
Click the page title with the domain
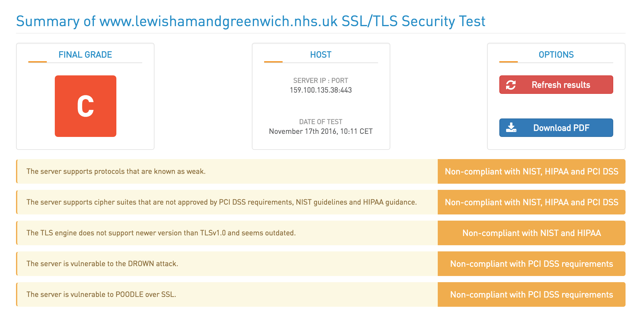pos(251,21)
